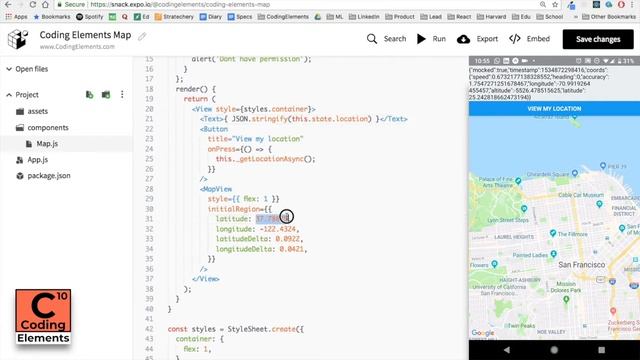Reload the browser page
Viewport: 640px width, 360px height.
point(33,4)
